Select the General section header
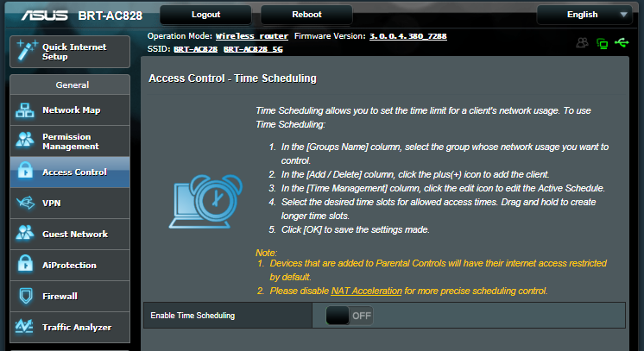This screenshot has width=644, height=351. pos(69,85)
